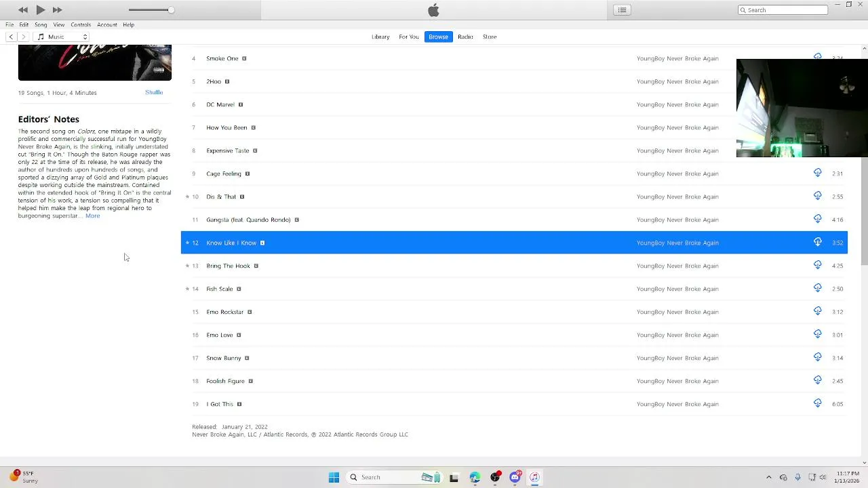
Task: Open the Up Next list icon
Action: (622, 9)
